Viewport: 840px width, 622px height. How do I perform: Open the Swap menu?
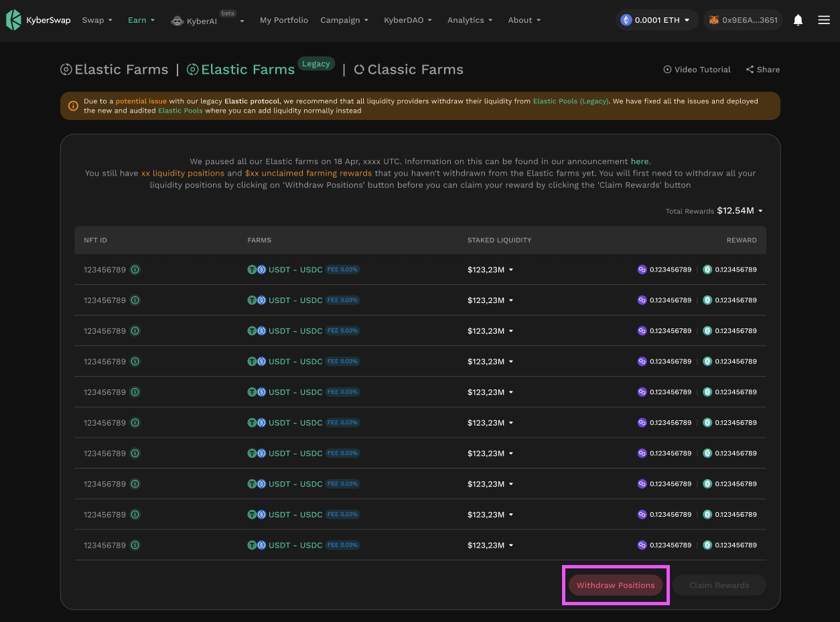[97, 20]
